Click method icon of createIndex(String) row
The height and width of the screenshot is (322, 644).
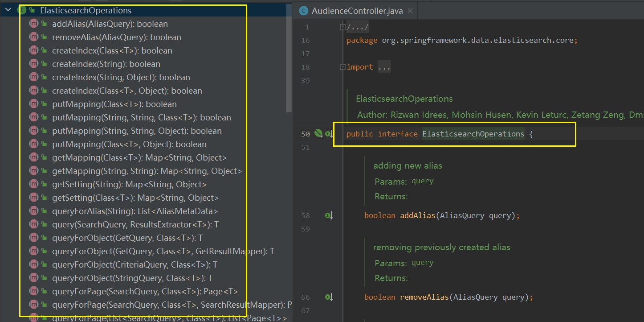tap(33, 64)
